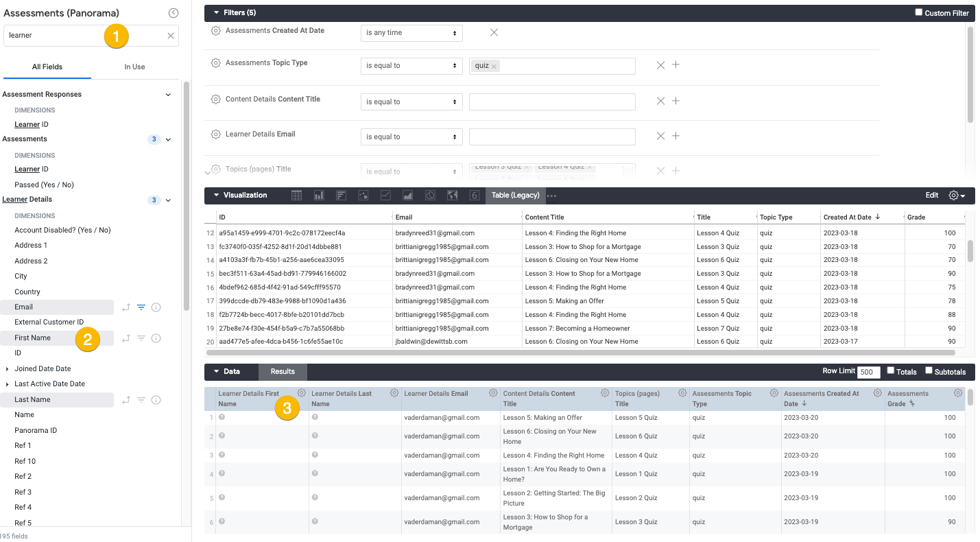Choose the scatterplot visualization icon
Screen dimensions: 980x542
pyautogui.click(x=363, y=196)
